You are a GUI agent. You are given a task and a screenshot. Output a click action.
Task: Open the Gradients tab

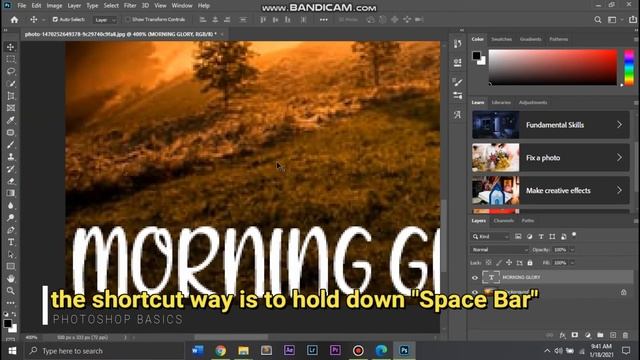click(x=530, y=39)
